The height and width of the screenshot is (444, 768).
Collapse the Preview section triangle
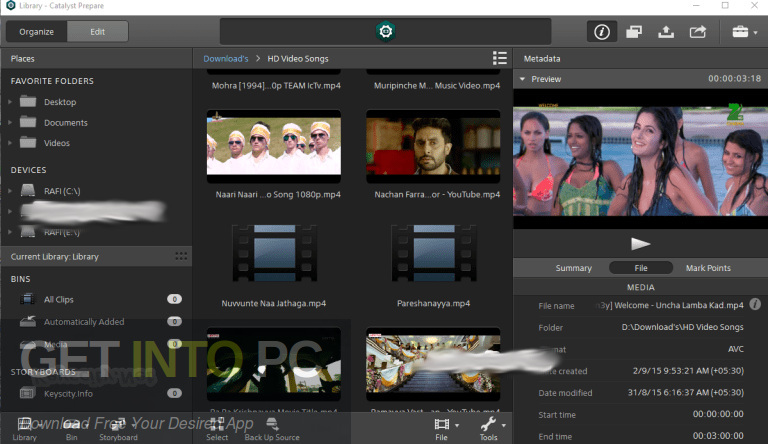522,79
